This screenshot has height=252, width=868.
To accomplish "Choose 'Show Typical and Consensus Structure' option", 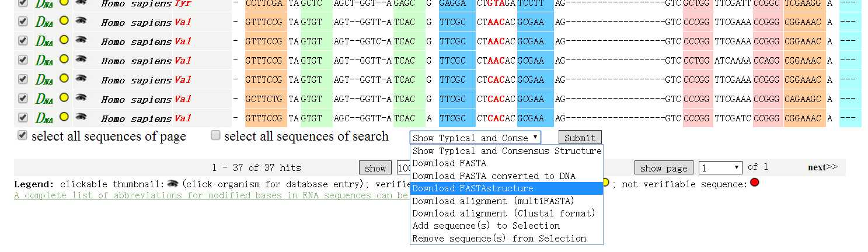I will coord(506,150).
